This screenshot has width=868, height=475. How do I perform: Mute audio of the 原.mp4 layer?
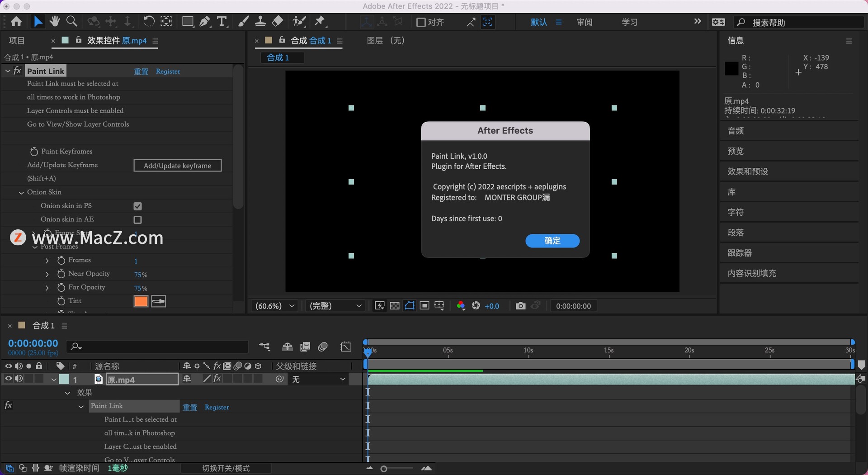click(19, 379)
